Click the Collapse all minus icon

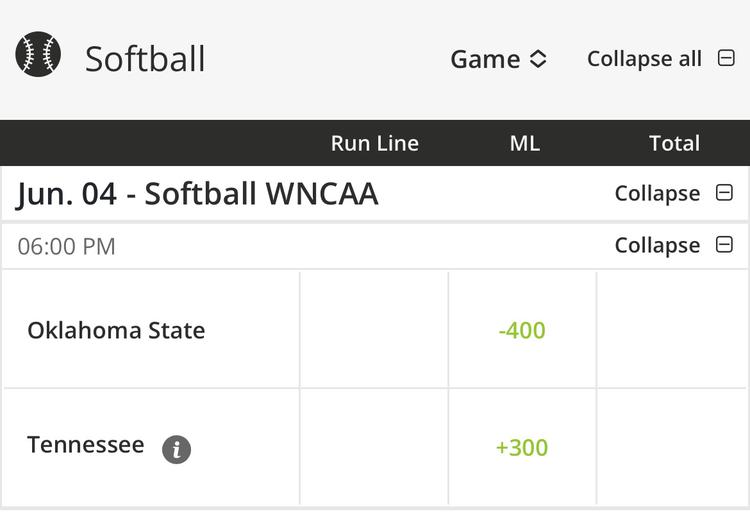click(726, 58)
